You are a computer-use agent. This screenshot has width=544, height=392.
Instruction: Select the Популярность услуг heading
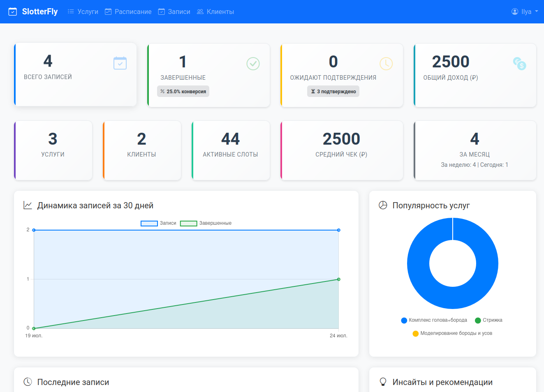(431, 205)
